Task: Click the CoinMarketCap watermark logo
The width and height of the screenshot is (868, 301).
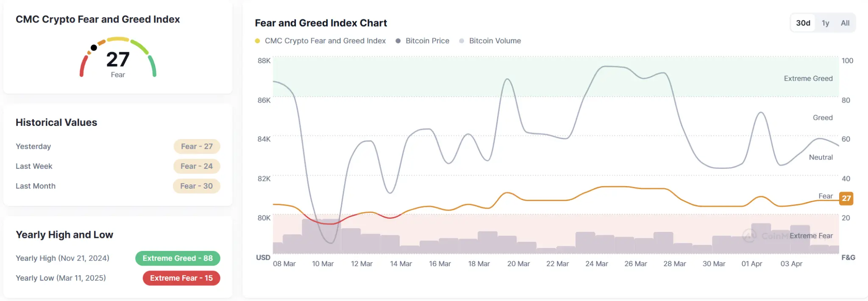Action: point(750,236)
